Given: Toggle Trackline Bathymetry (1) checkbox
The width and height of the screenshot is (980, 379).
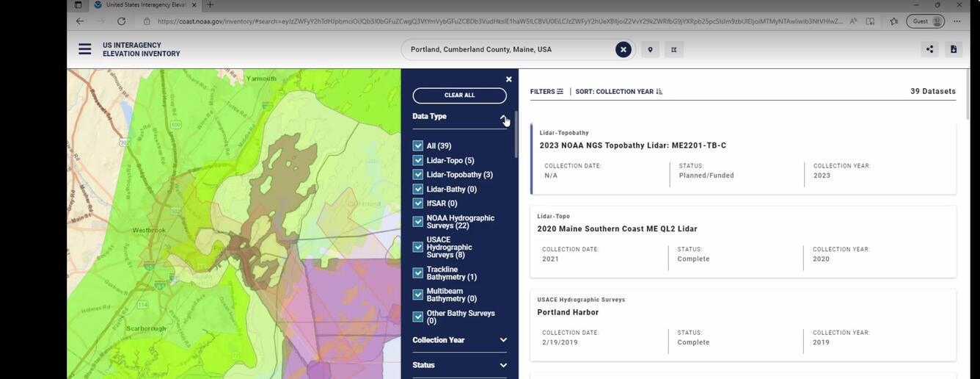Looking at the screenshot, I should tap(418, 273).
